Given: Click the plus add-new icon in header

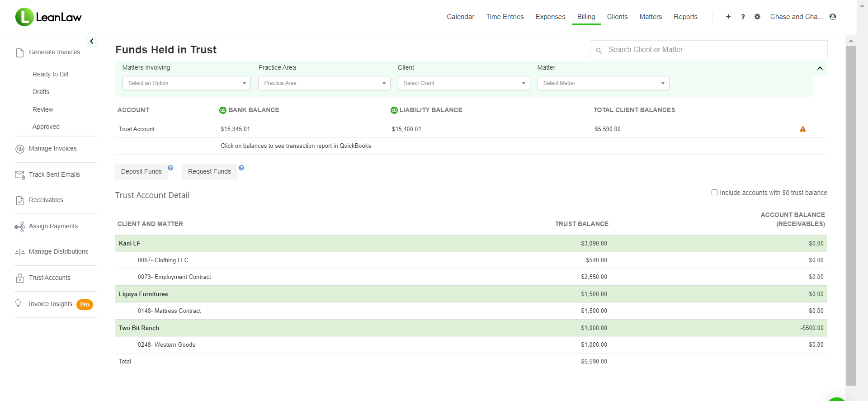Looking at the screenshot, I should pos(728,17).
